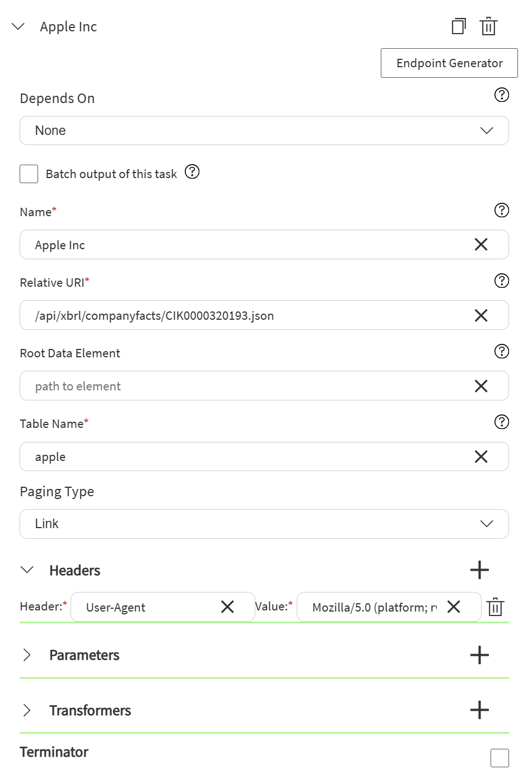Image resolution: width=532 pixels, height=774 pixels.
Task: Clear the Relative URI field
Action: (x=481, y=315)
